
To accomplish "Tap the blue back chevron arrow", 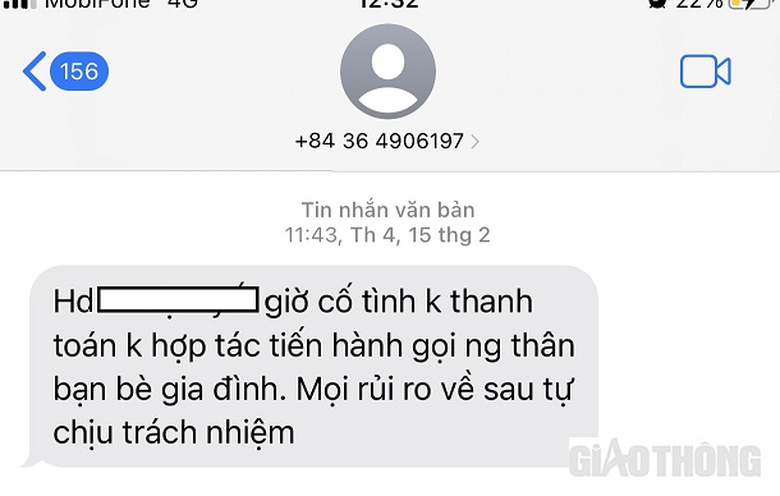I will coord(35,71).
